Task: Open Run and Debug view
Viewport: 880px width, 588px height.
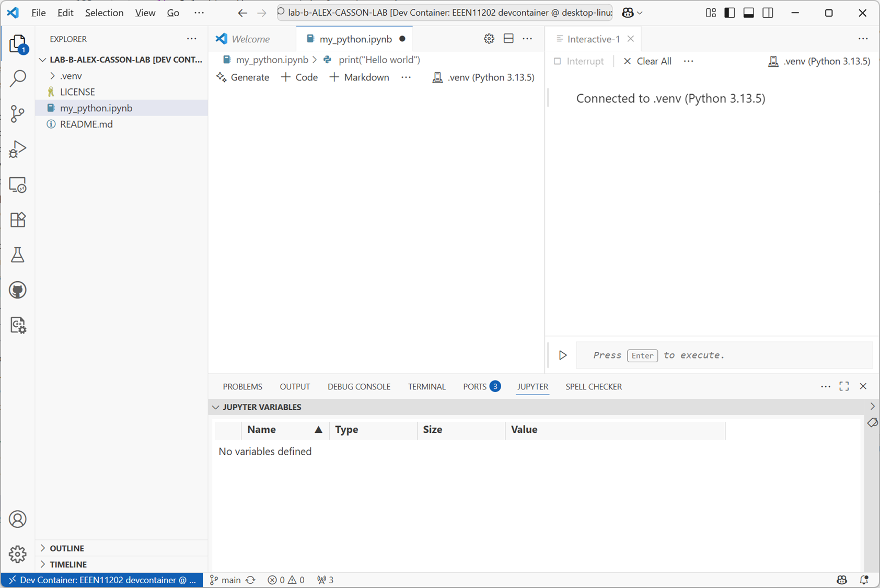Action: point(18,149)
